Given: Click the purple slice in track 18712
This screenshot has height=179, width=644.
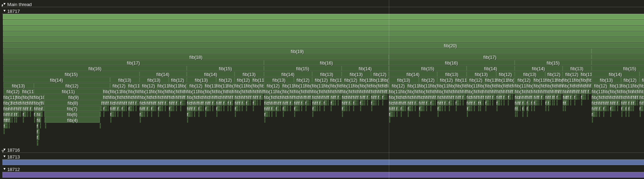Looking at the screenshot, I should coord(323,175).
